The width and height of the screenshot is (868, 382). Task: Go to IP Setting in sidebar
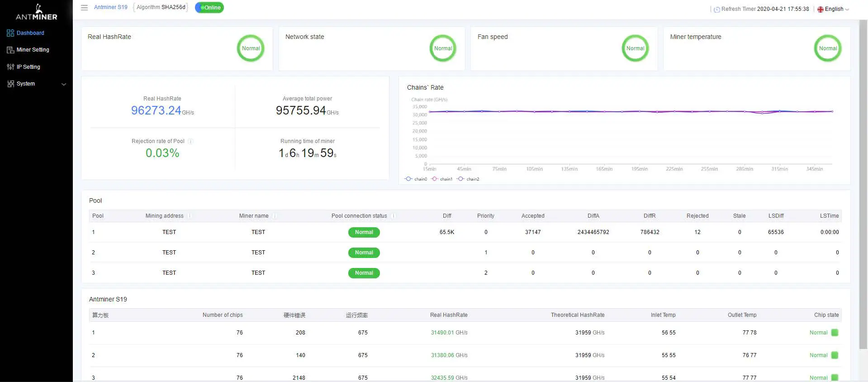(x=28, y=67)
